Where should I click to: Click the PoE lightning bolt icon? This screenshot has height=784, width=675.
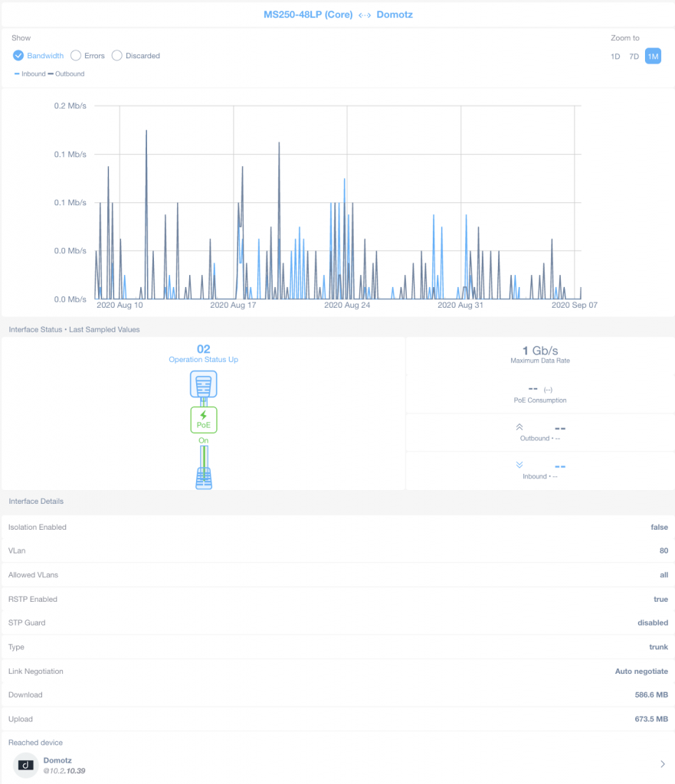pos(203,416)
